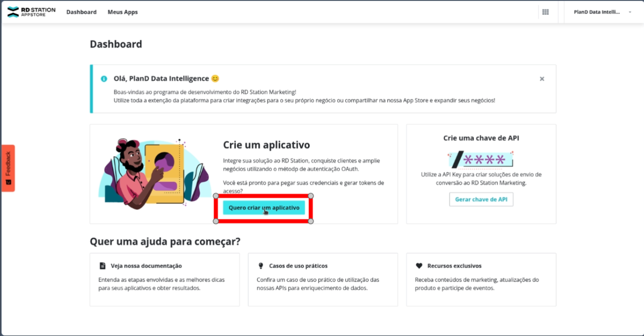Click the document icon beside Veja nossa documentação
Screen dimensions: 644x336
103,266
